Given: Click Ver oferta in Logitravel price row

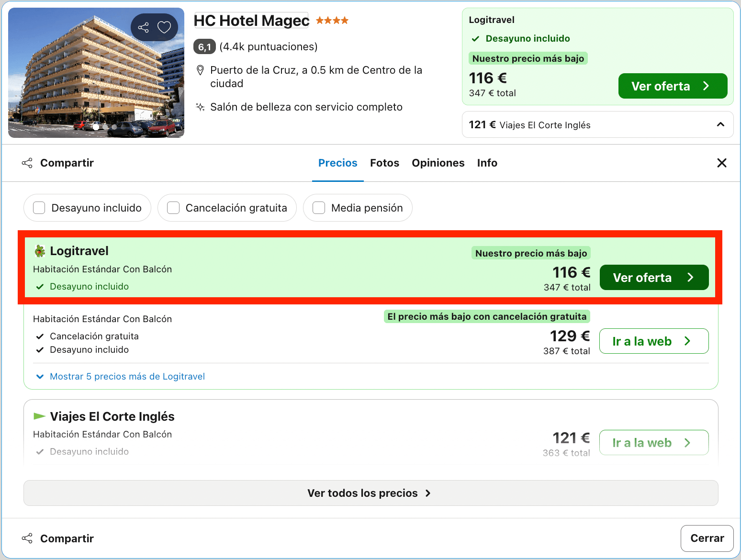Looking at the screenshot, I should click(x=654, y=278).
